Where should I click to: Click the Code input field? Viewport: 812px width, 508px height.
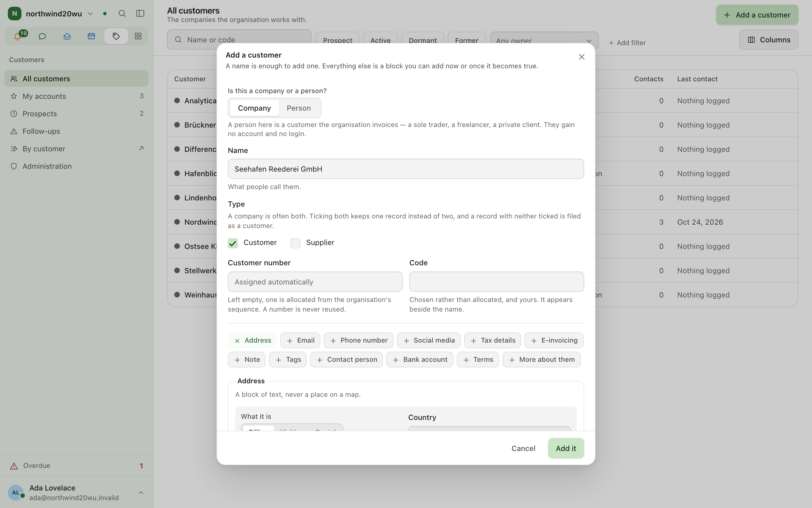pyautogui.click(x=496, y=282)
